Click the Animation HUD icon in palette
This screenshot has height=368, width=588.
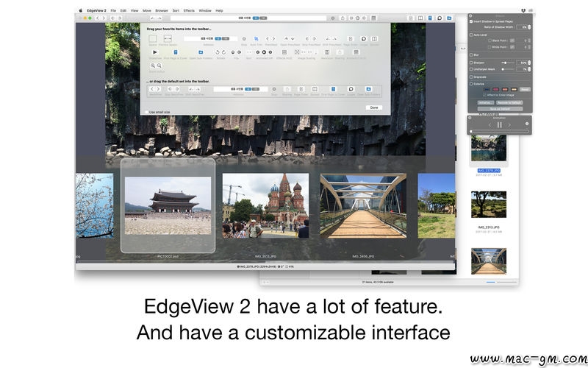[x=356, y=52]
